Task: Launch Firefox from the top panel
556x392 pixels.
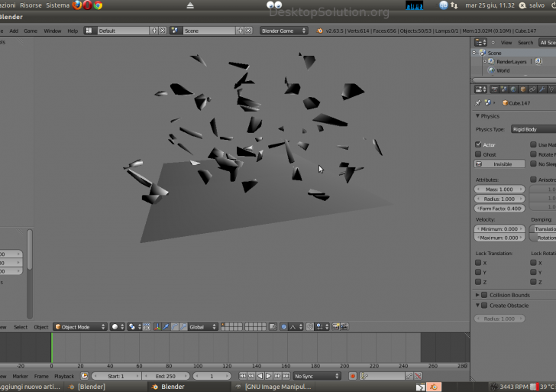Action: (76, 5)
